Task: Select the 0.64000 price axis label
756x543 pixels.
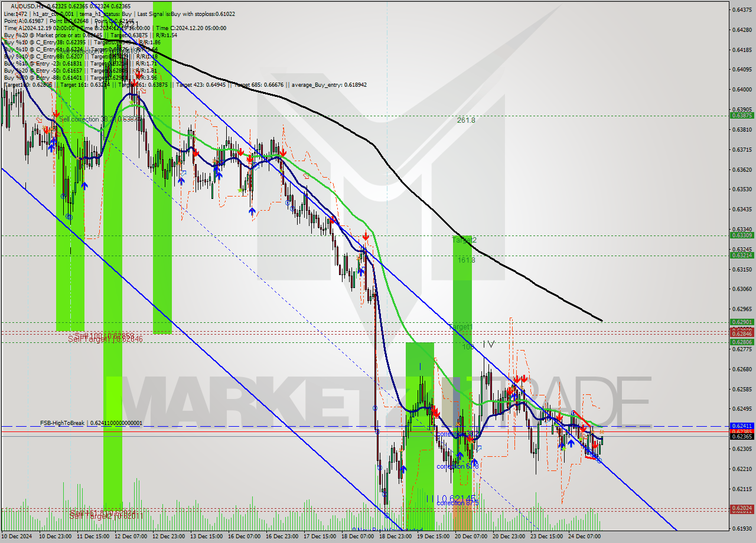Action: pos(742,89)
